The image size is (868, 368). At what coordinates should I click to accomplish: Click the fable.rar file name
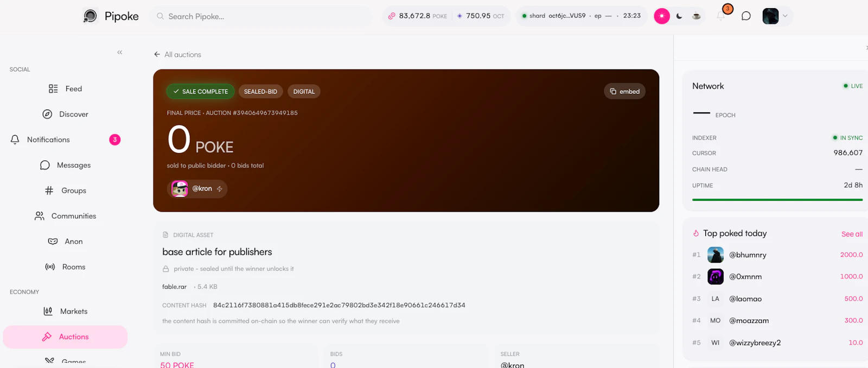[x=174, y=287]
